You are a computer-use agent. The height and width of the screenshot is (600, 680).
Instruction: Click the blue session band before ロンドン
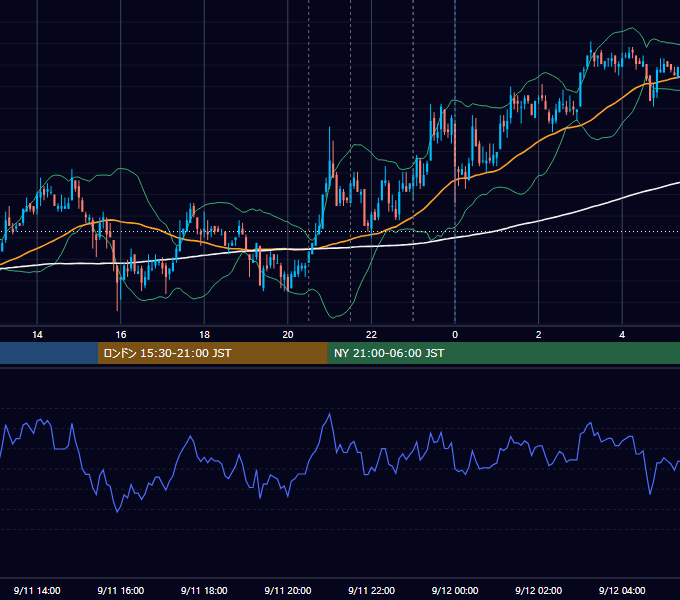pyautogui.click(x=49, y=353)
